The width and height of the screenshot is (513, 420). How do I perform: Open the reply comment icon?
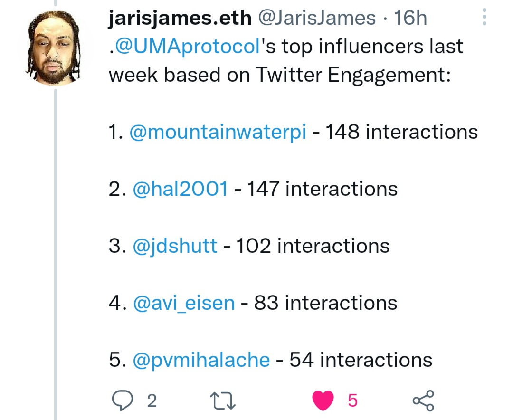pyautogui.click(x=123, y=401)
